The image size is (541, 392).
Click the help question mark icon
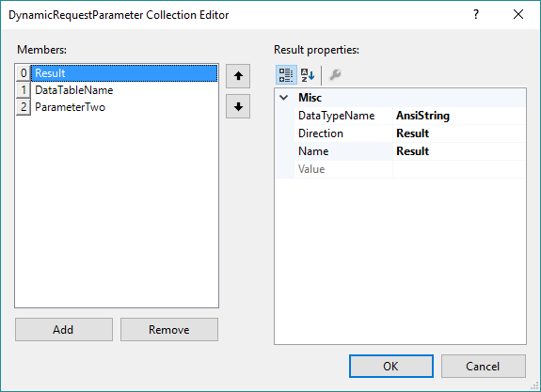pyautogui.click(x=476, y=14)
